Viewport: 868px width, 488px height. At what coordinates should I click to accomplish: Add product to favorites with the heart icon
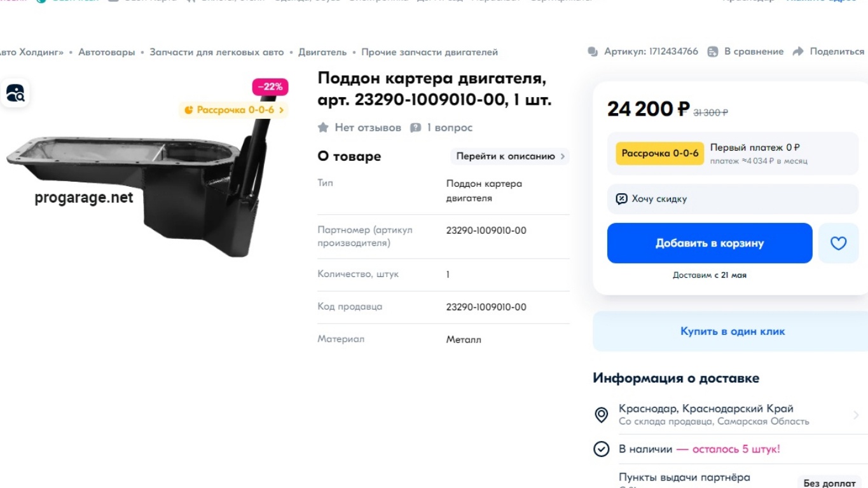tap(838, 243)
